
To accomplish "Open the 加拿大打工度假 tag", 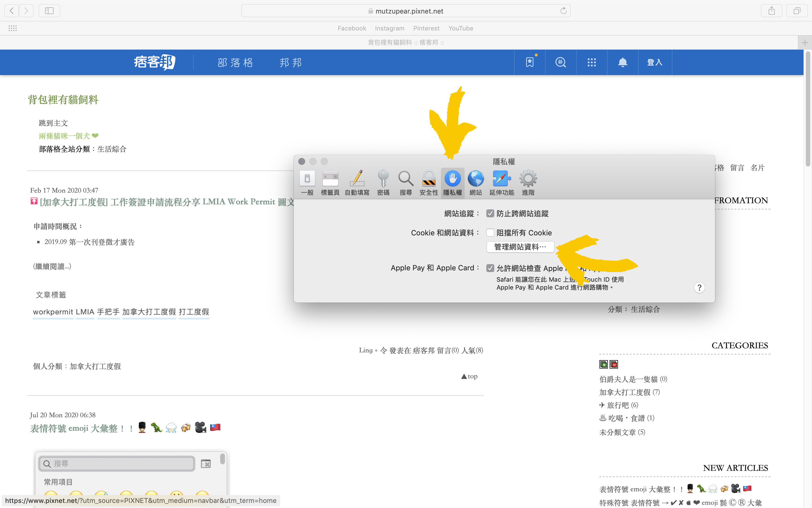I will coord(149,312).
